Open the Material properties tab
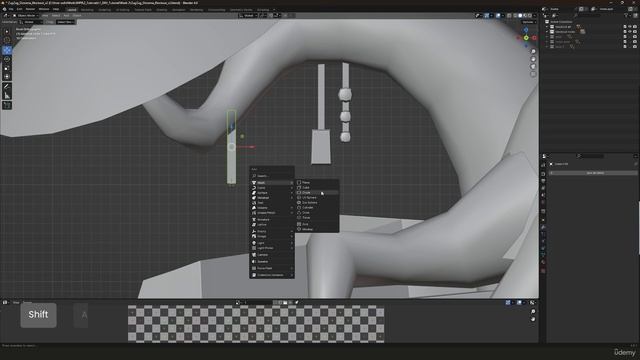 (543, 262)
